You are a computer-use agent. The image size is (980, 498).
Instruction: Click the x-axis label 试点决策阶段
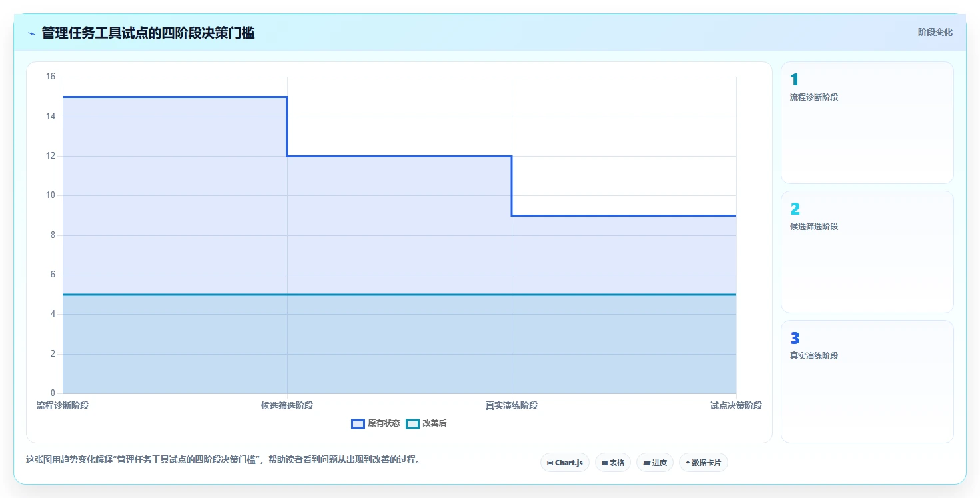pyautogui.click(x=736, y=405)
